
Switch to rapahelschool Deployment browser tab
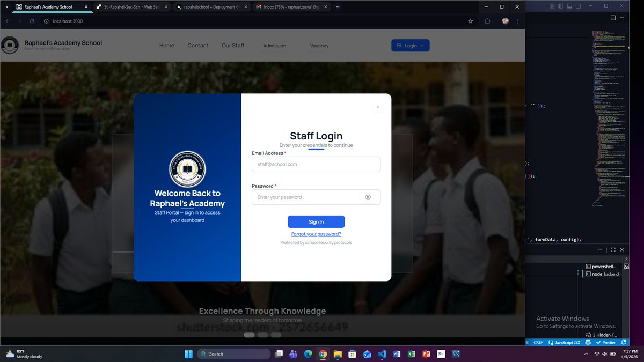213,7
